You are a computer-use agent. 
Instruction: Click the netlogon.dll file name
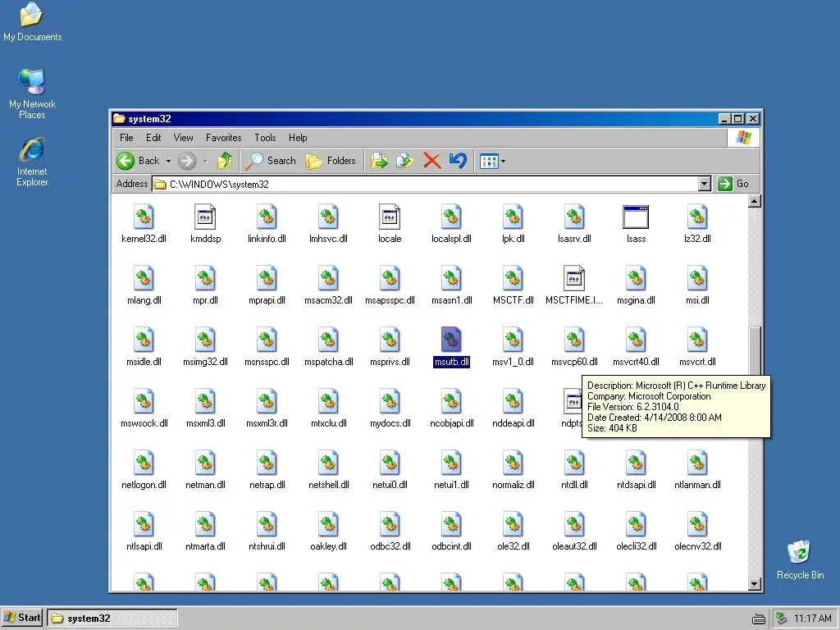tap(144, 486)
